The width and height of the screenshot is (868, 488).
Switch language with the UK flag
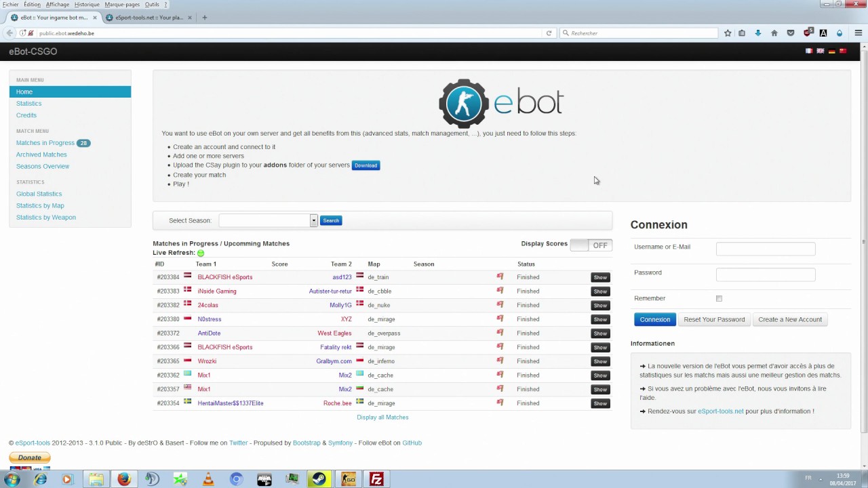click(x=820, y=51)
